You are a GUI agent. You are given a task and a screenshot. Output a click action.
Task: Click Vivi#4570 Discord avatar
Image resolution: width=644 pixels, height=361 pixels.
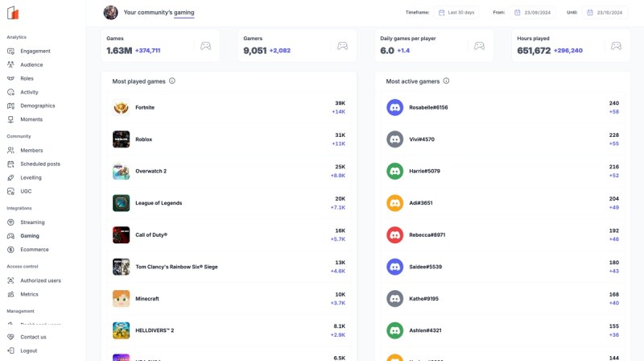coord(394,139)
